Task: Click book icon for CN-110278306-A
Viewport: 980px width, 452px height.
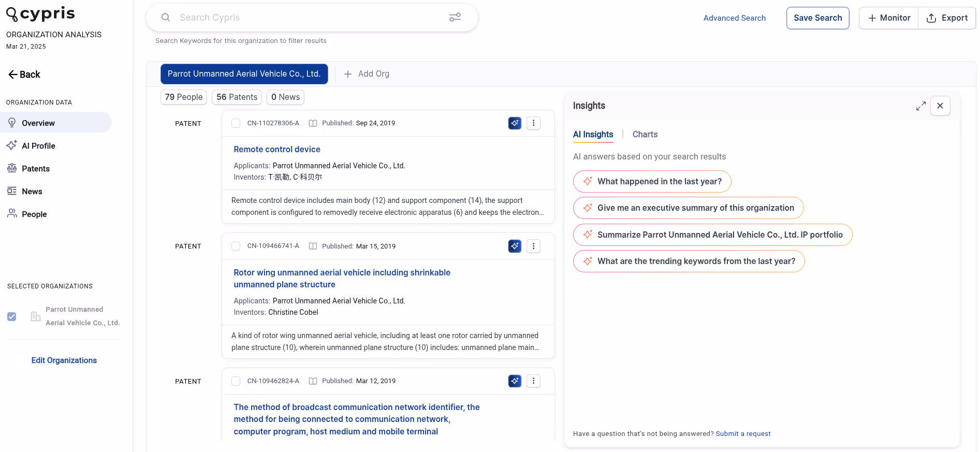Action: pyautogui.click(x=313, y=123)
